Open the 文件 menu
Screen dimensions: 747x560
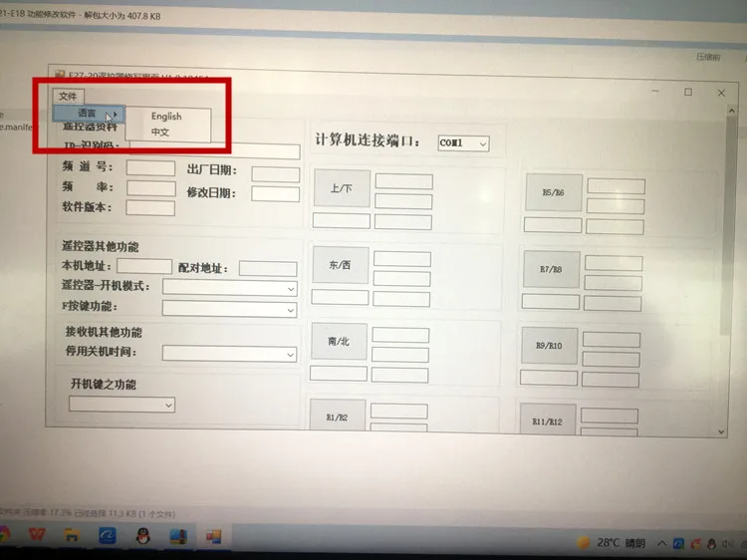pyautogui.click(x=68, y=96)
